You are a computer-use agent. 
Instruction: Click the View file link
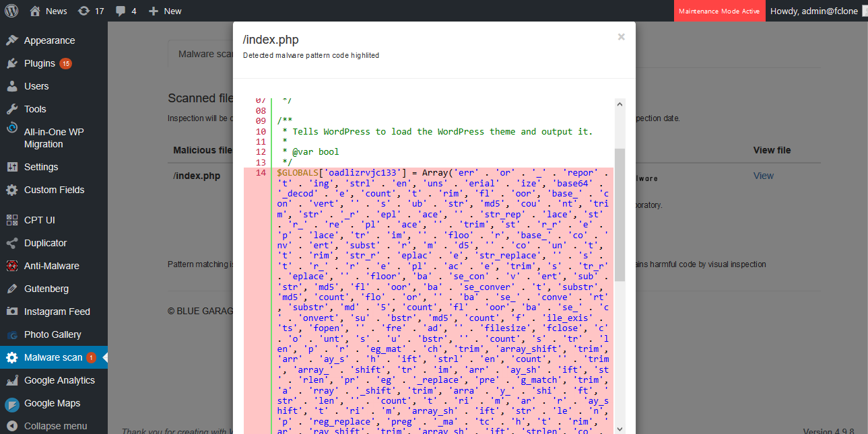tap(763, 176)
